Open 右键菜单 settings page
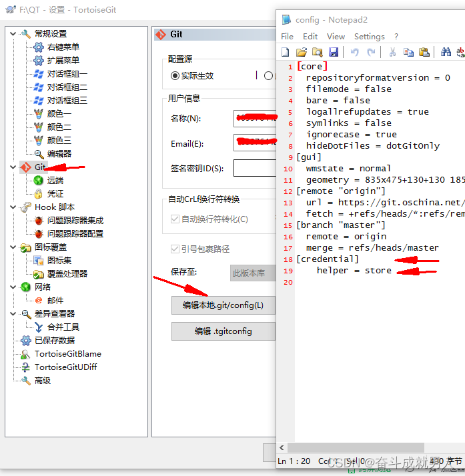 tap(63, 47)
